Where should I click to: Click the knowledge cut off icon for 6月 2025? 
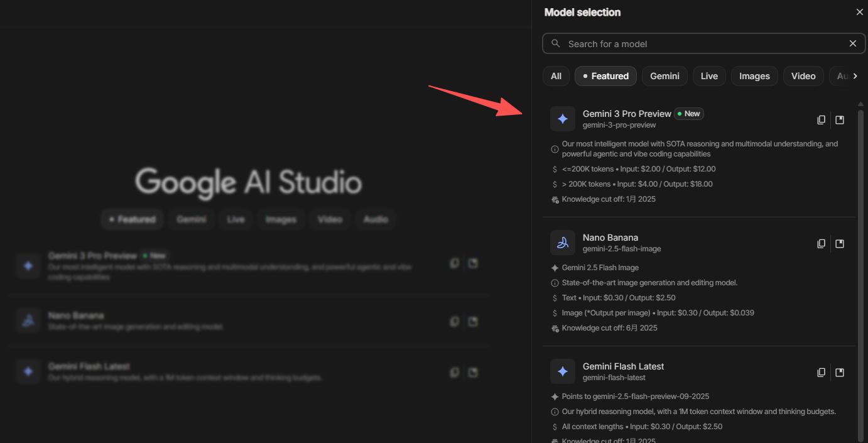pos(555,328)
